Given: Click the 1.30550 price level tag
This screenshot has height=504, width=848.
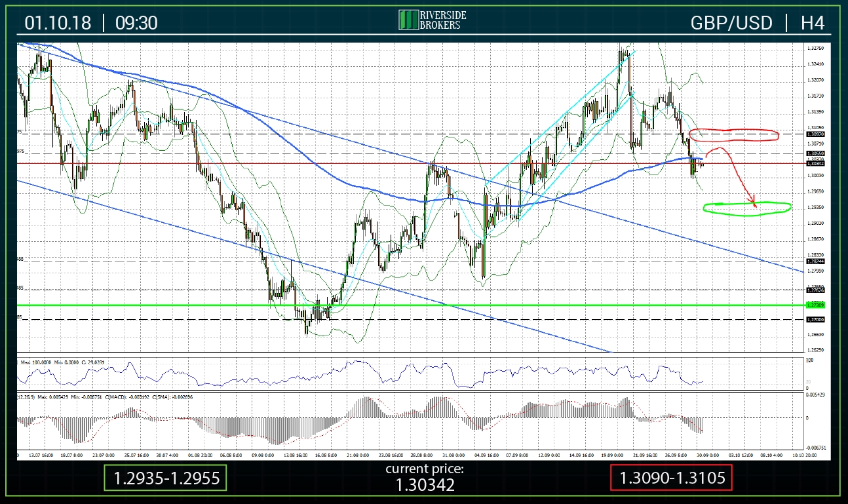Looking at the screenshot, I should click(x=815, y=153).
